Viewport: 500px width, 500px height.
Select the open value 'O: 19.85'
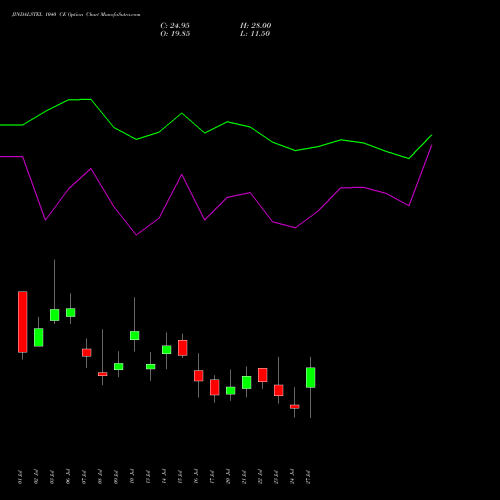coord(175,34)
